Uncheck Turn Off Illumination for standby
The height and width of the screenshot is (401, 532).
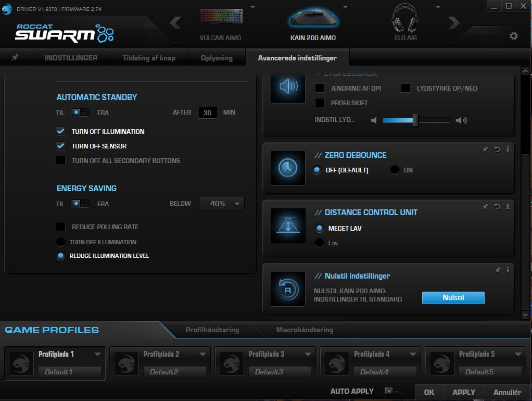coord(61,131)
